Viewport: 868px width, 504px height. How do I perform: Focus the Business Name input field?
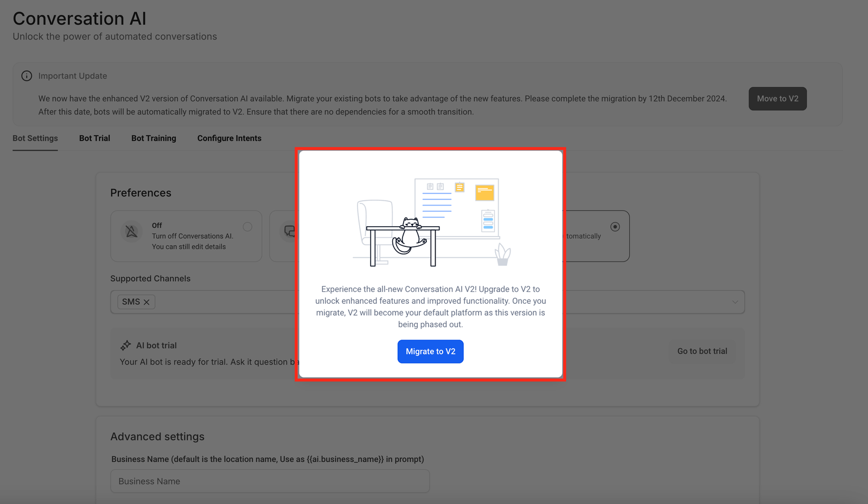click(x=270, y=481)
